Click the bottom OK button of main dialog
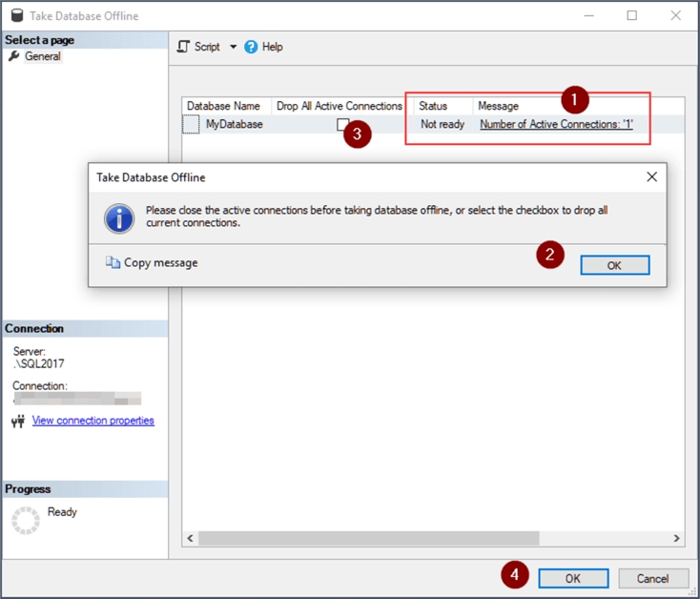 (573, 578)
